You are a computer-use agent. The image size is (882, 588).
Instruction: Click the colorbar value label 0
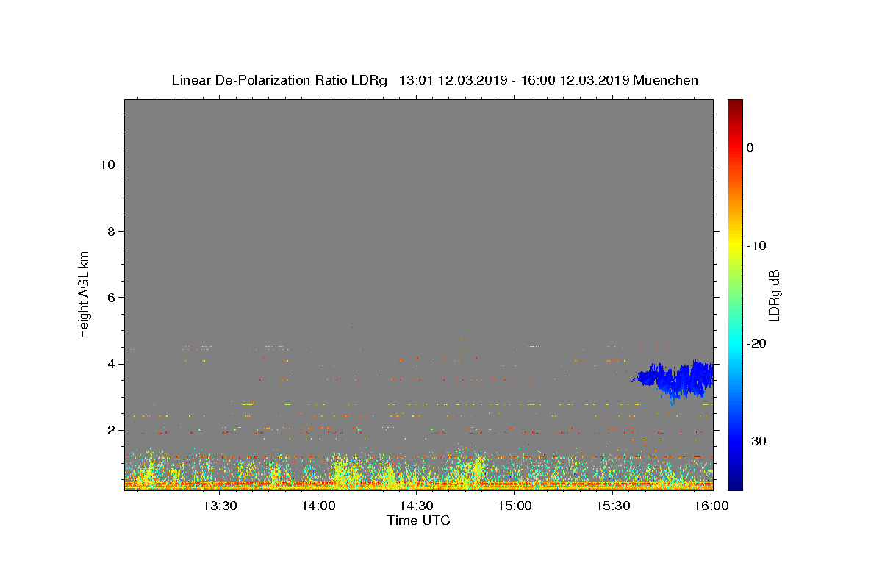pos(750,148)
